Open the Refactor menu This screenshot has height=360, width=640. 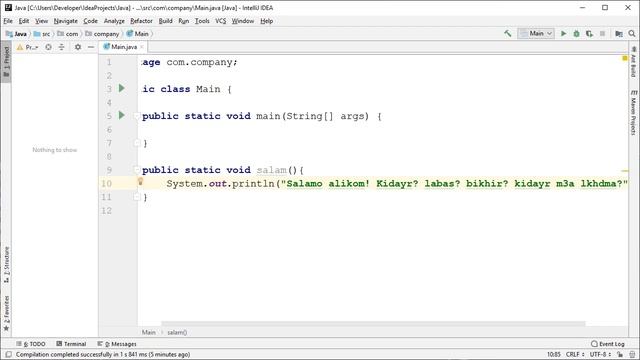click(141, 21)
